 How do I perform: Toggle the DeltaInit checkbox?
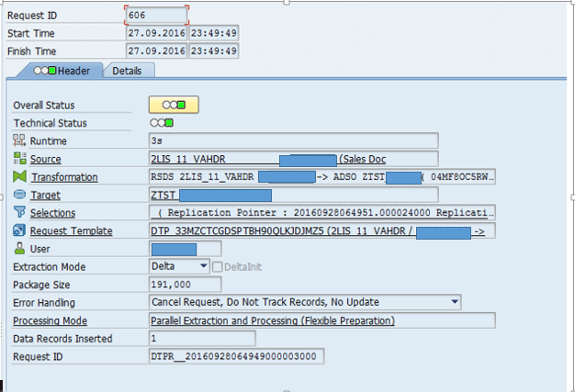point(217,266)
